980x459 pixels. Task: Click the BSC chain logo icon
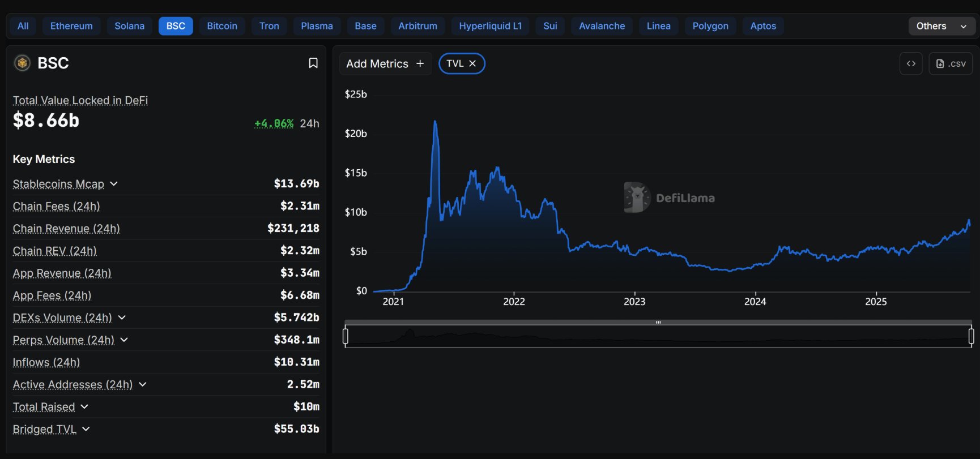[22, 63]
